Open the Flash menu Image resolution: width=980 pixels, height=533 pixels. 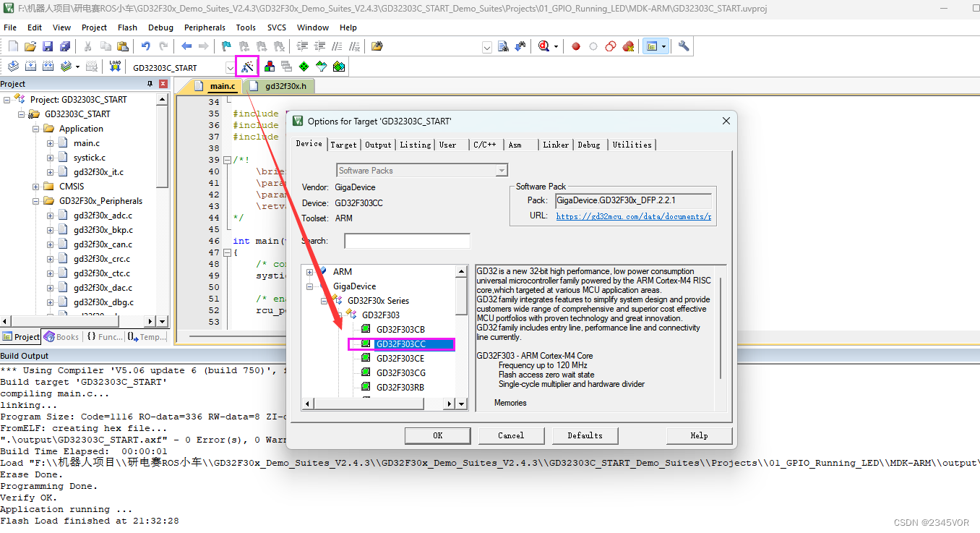[x=127, y=27]
